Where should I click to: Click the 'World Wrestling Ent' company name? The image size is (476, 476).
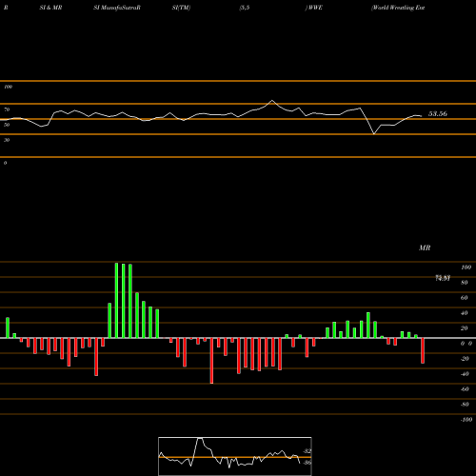[x=398, y=8]
